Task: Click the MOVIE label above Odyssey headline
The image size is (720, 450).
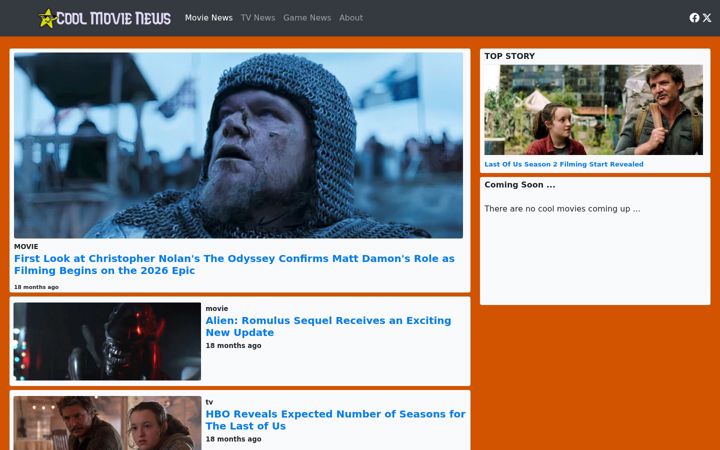Action: [x=26, y=247]
